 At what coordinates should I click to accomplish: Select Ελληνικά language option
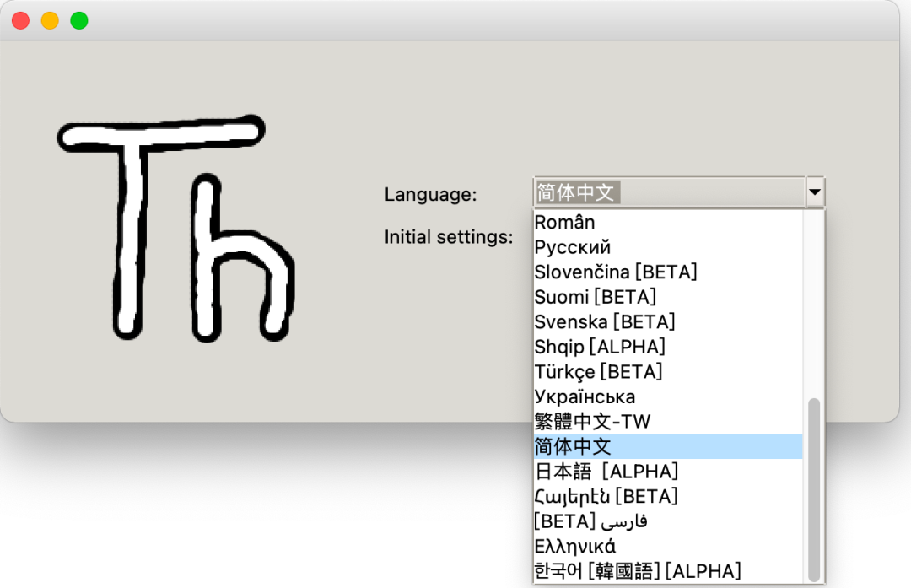click(575, 546)
